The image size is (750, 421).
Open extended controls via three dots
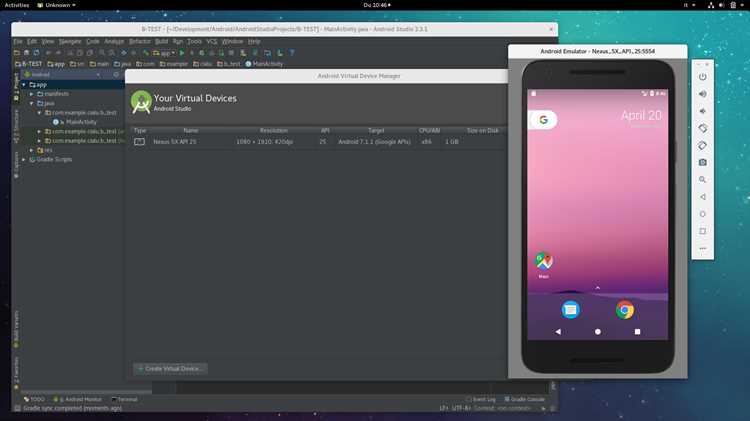[702, 248]
